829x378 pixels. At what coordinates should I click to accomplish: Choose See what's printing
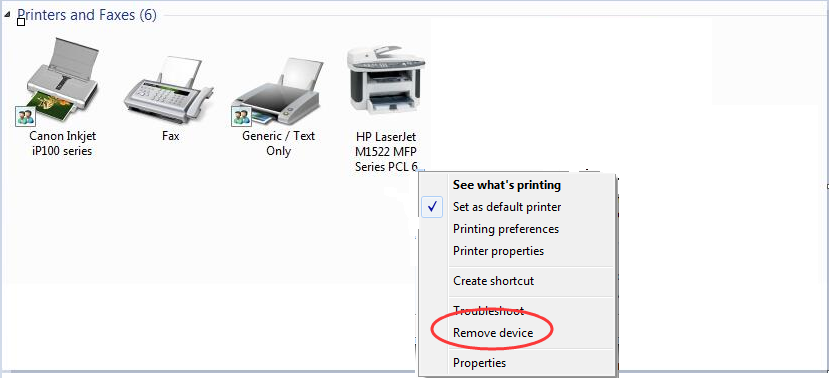click(506, 185)
